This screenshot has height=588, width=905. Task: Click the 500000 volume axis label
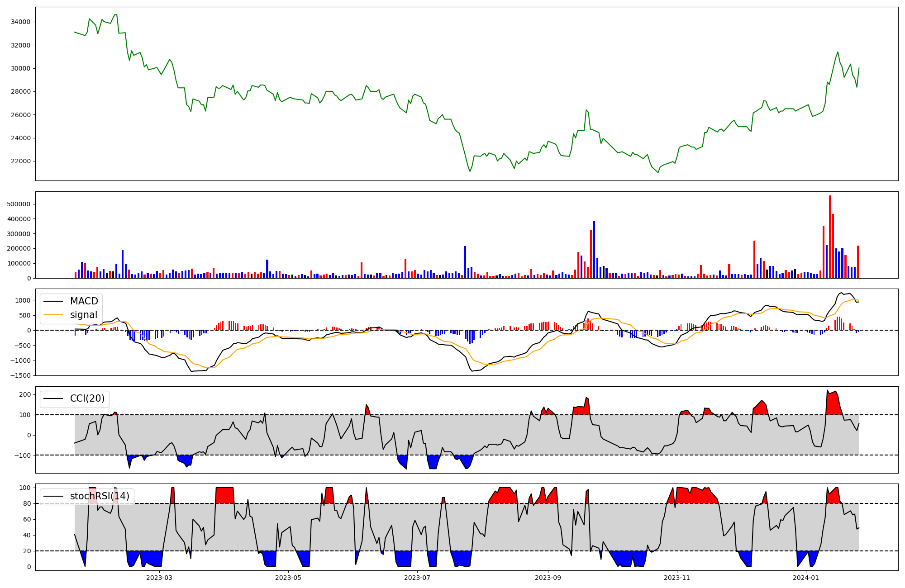pos(19,204)
